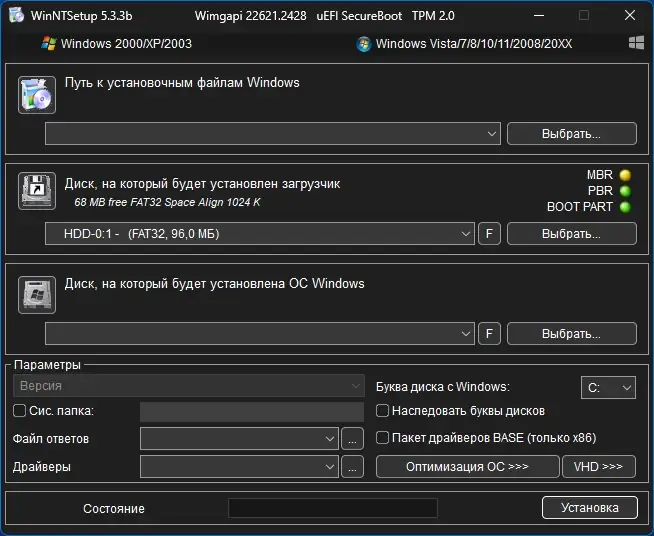654x536 pixels.
Task: Click the green PBR status indicator
Action: (x=625, y=191)
